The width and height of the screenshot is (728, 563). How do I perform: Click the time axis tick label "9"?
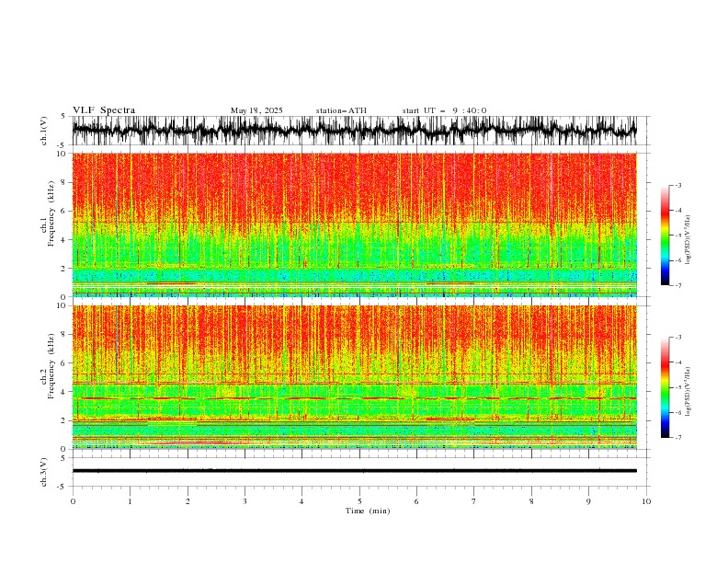coord(588,501)
